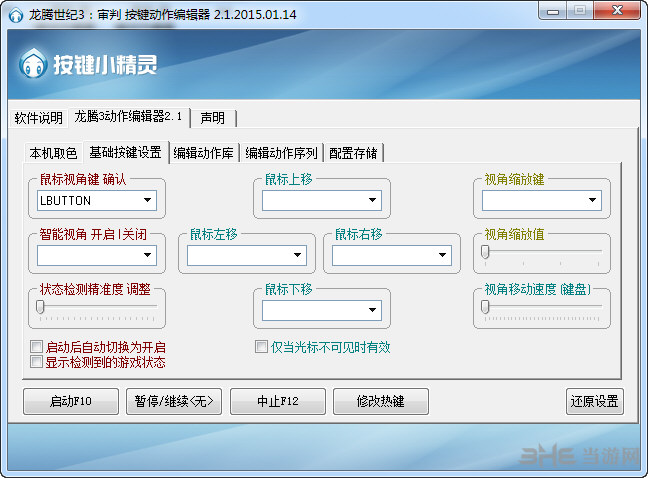Open the 鼠标视角键 确认 LBUTTON dropdown

[x=97, y=200]
